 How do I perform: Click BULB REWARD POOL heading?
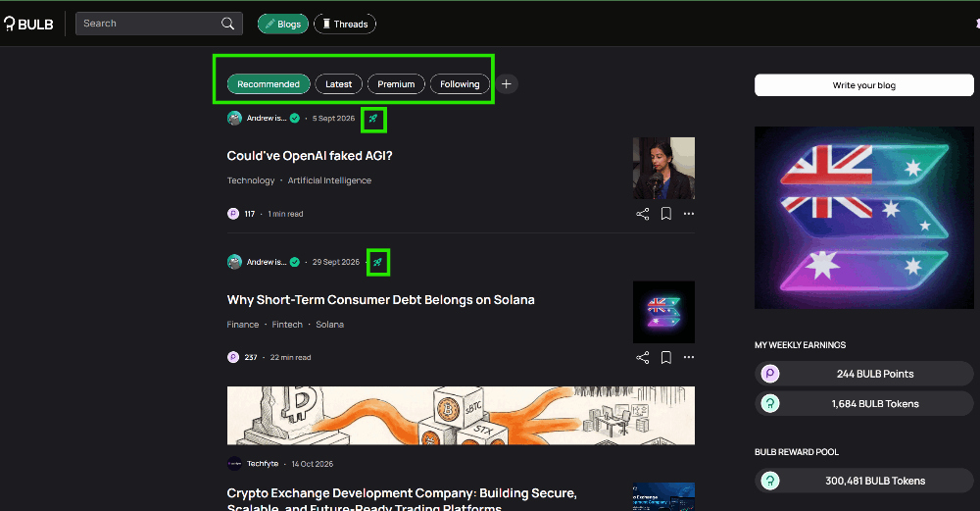click(x=796, y=452)
